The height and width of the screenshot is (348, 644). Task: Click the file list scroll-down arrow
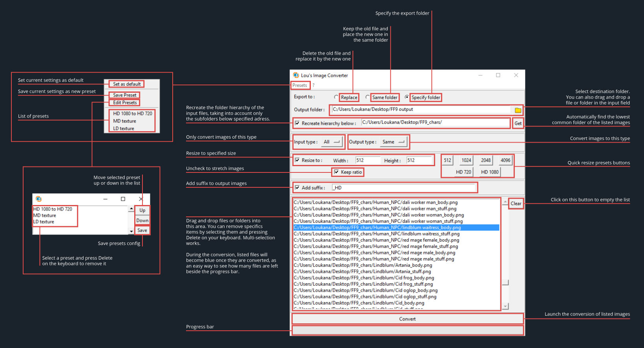tap(505, 306)
